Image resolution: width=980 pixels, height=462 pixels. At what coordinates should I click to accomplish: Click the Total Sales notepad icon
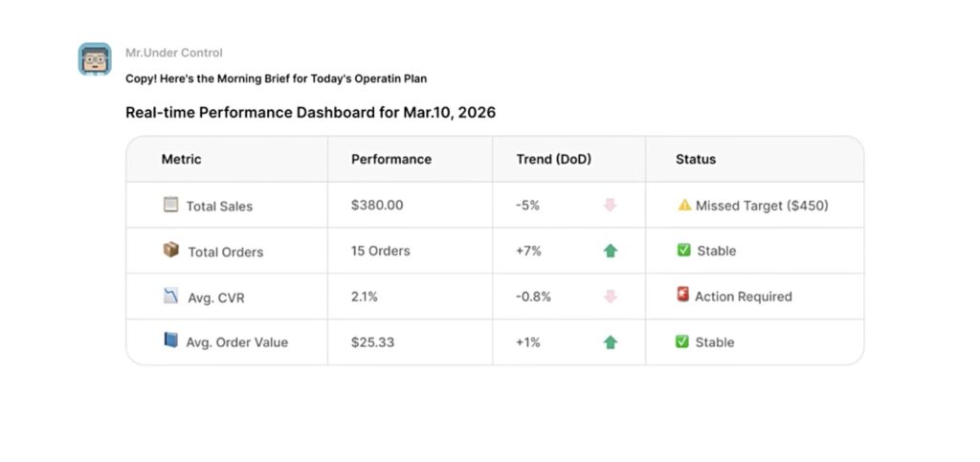click(x=170, y=205)
